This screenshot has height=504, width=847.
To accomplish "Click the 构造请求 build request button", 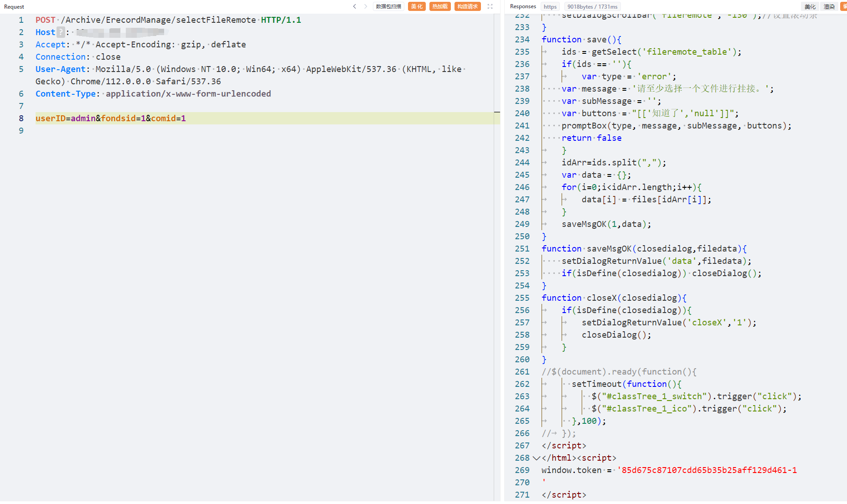I will [x=468, y=6].
